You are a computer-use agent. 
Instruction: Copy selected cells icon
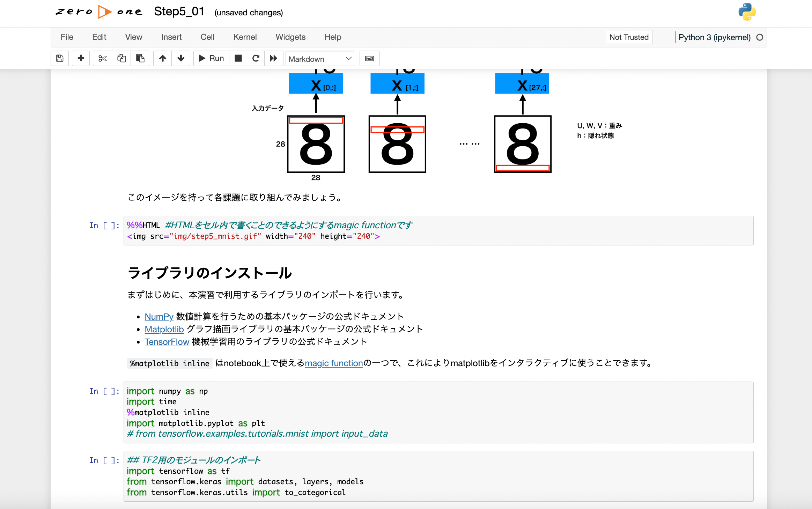(x=121, y=58)
